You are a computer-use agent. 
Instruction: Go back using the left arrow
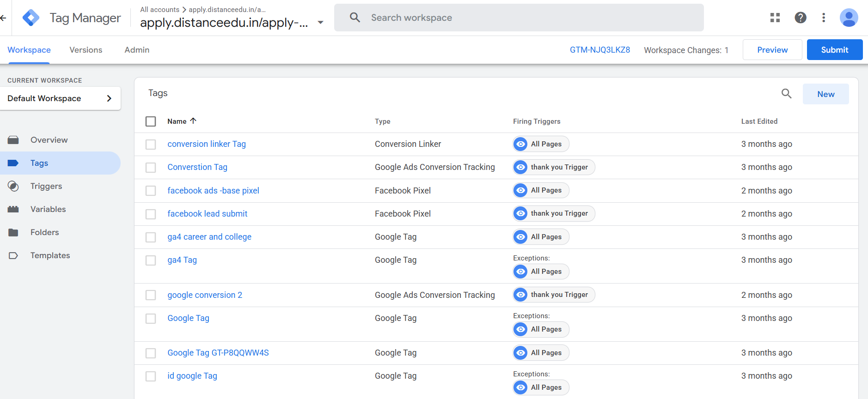coord(4,18)
